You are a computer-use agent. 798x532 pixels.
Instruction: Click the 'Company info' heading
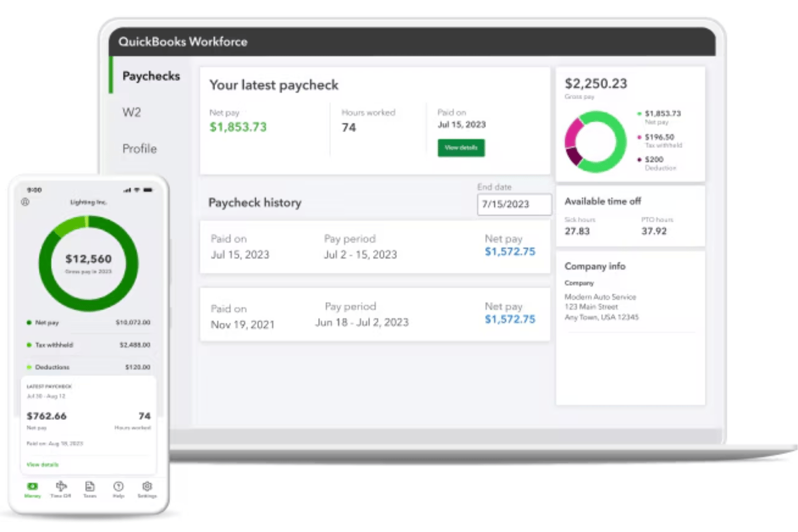pyautogui.click(x=595, y=266)
